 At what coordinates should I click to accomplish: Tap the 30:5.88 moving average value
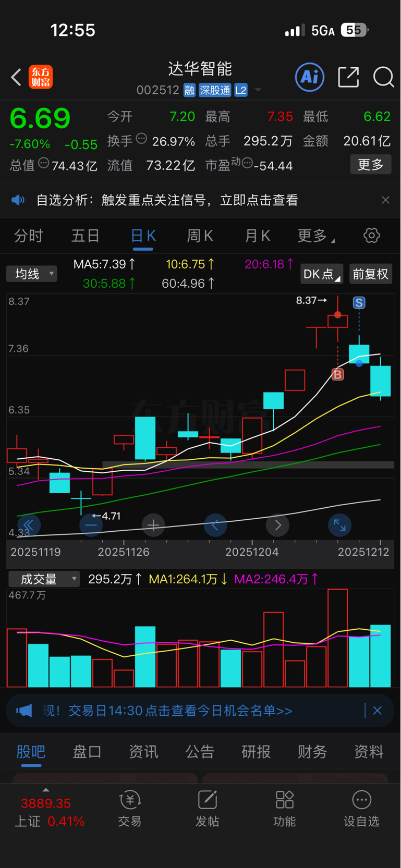110,284
